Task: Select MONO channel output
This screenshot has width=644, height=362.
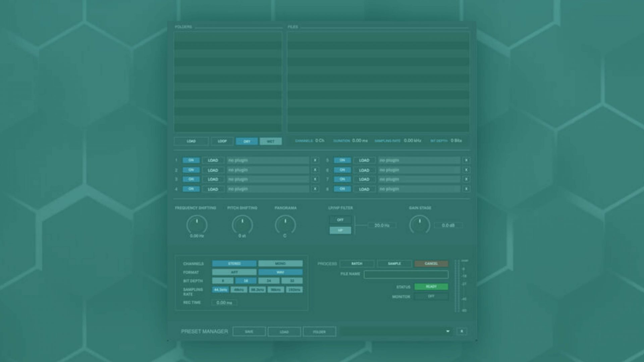Action: 280,263
